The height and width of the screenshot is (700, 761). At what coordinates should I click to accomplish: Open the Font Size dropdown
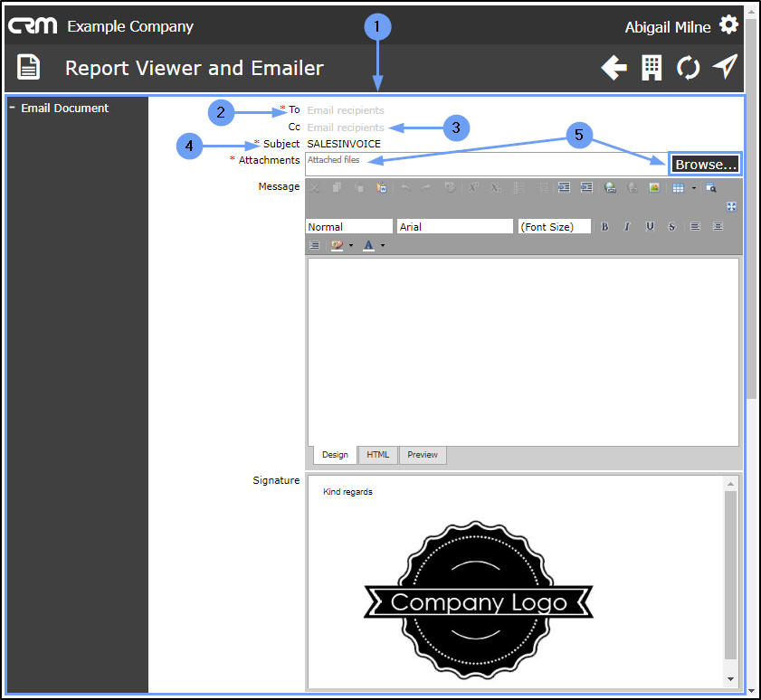click(x=555, y=226)
